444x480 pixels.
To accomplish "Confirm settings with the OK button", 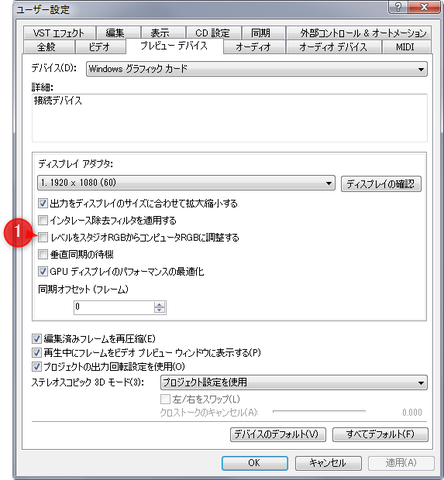I will tap(255, 463).
